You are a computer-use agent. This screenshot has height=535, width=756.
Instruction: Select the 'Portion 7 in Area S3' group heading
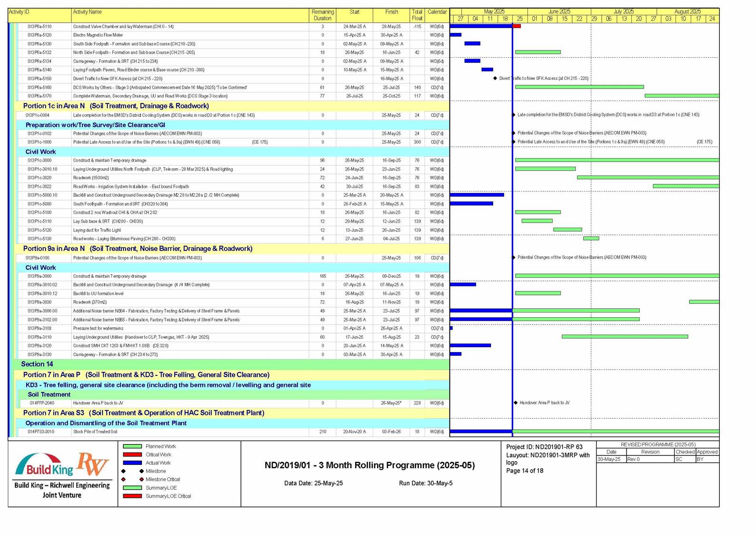(143, 413)
